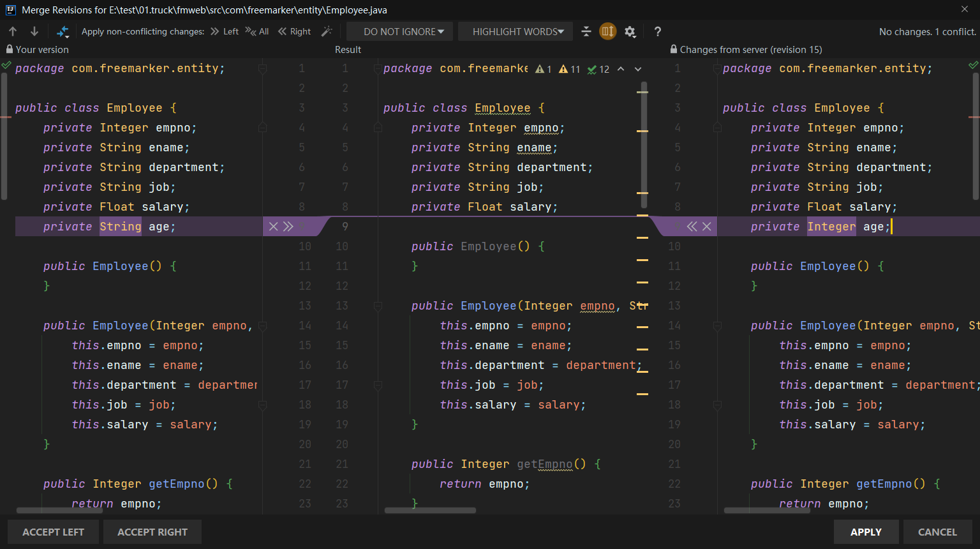The height and width of the screenshot is (549, 980).
Task: Click 'public Integer getEmpno() {' in right pane
Action: 845,484
